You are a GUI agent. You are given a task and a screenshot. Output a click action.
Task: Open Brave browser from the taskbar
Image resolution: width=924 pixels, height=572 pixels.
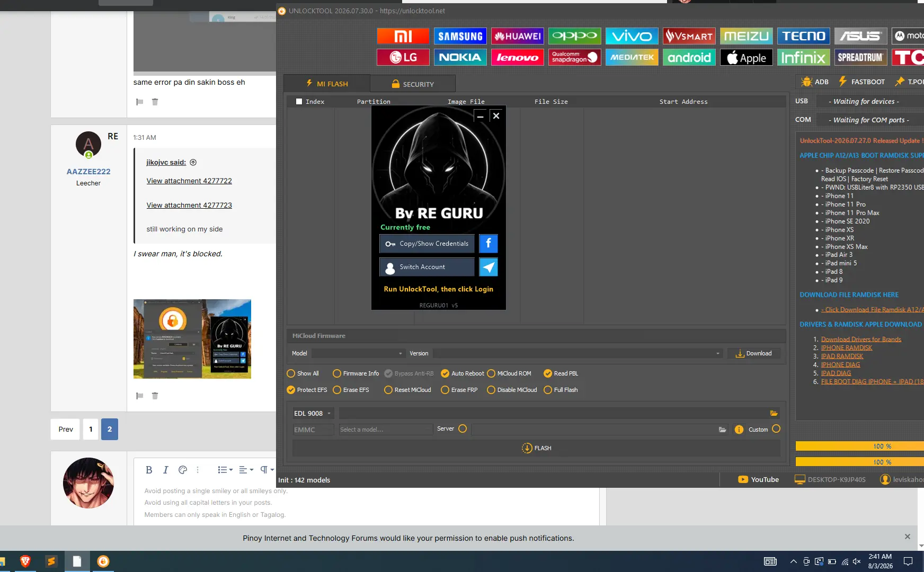tap(25, 561)
